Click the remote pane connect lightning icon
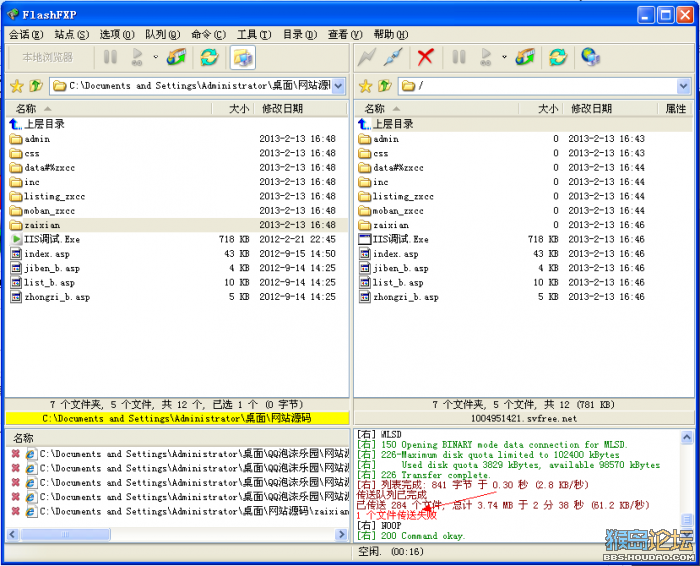Screen dimensions: 700x566 [367, 58]
